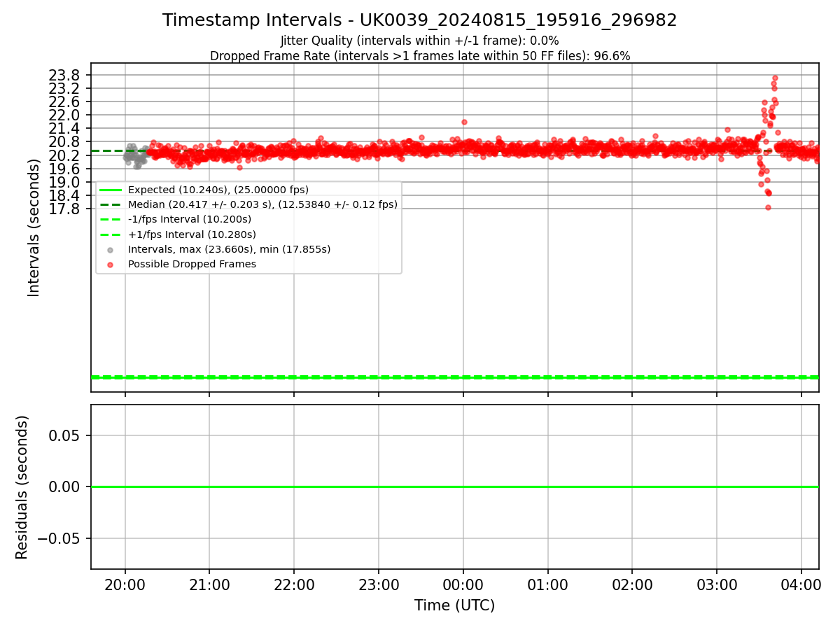The width and height of the screenshot is (840, 630).
Task: Click the '03:00' x-axis tick label
Action: (x=717, y=584)
